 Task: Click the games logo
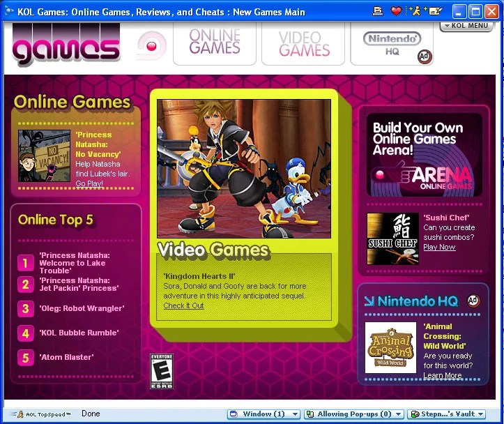pos(66,45)
